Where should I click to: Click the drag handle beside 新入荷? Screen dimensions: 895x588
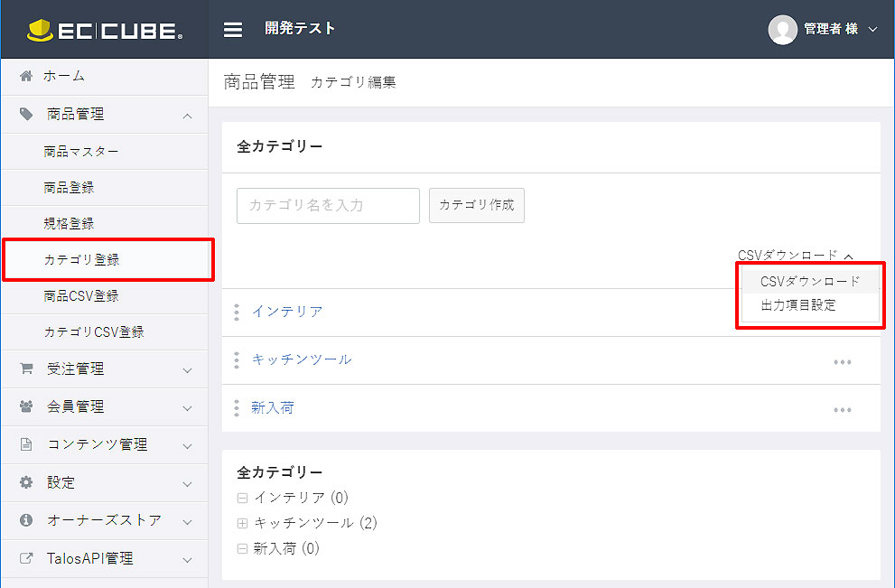click(x=237, y=408)
